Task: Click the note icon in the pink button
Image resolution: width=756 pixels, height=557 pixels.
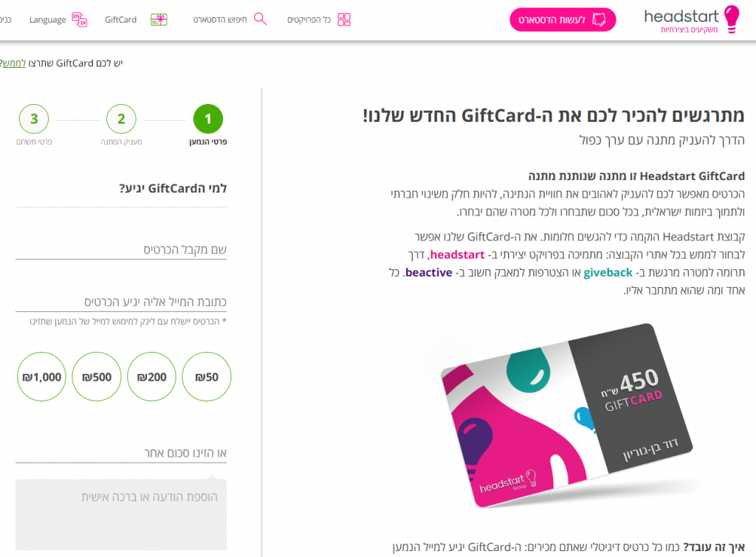Action: tap(599, 19)
